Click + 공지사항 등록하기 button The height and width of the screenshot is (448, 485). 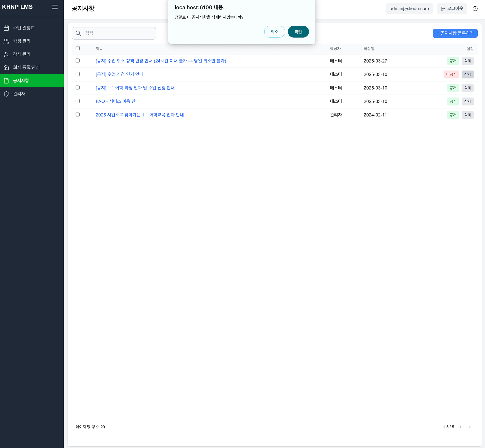[x=455, y=33]
